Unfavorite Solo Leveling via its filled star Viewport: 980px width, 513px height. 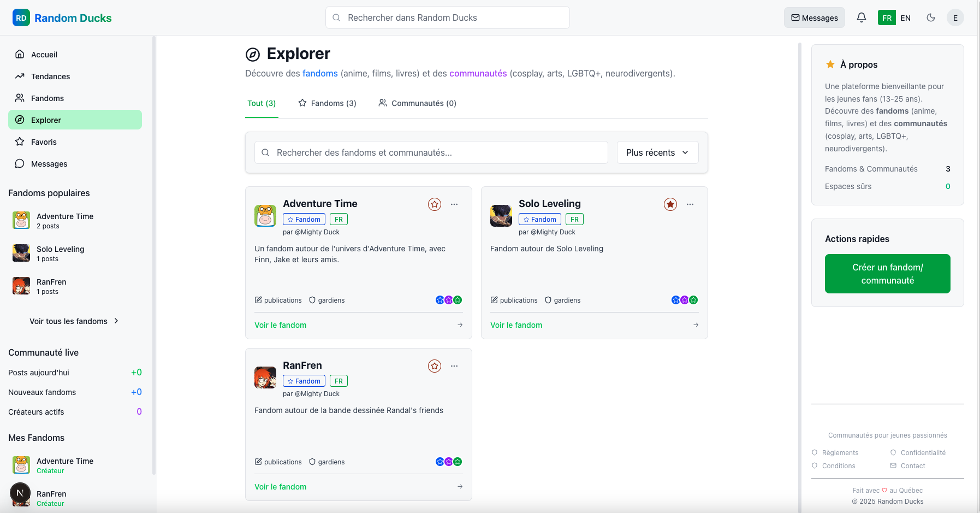pos(670,204)
